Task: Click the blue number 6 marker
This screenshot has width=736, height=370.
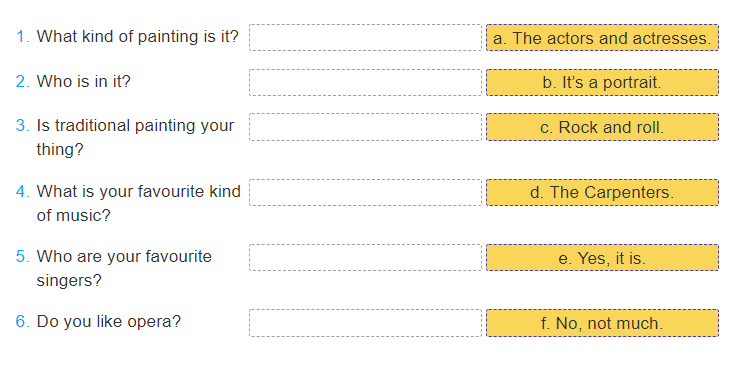Action: [x=23, y=322]
